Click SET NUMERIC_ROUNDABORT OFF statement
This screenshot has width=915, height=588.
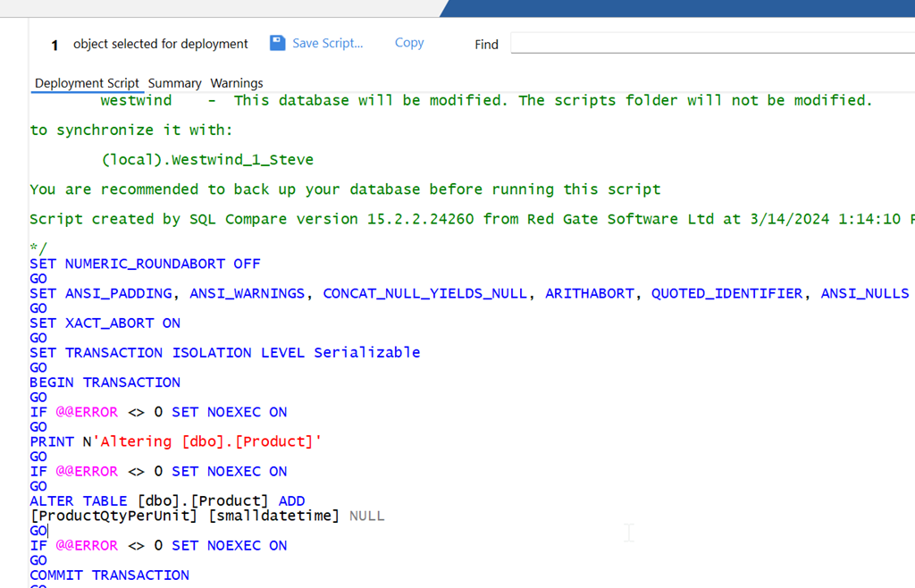(145, 265)
